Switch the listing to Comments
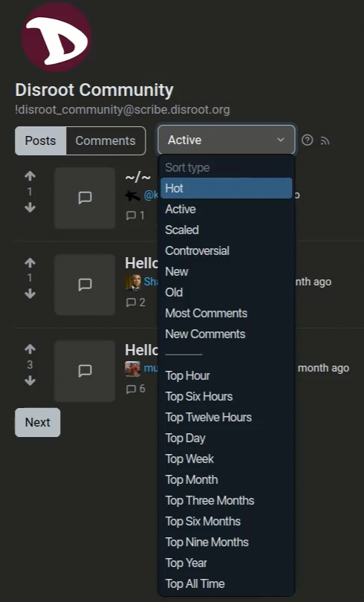The image size is (364, 602). coord(105,141)
